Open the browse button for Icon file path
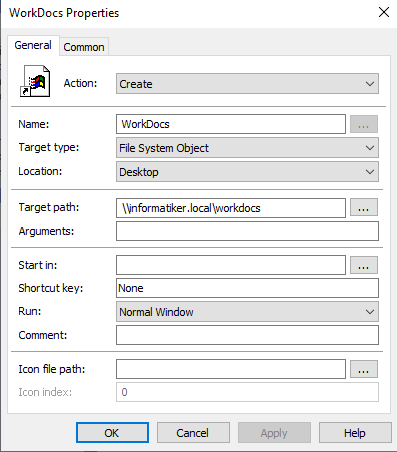This screenshot has width=397, height=452. [x=364, y=369]
